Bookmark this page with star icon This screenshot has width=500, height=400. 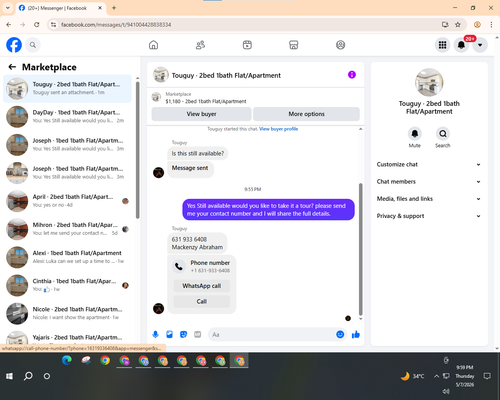[458, 25]
